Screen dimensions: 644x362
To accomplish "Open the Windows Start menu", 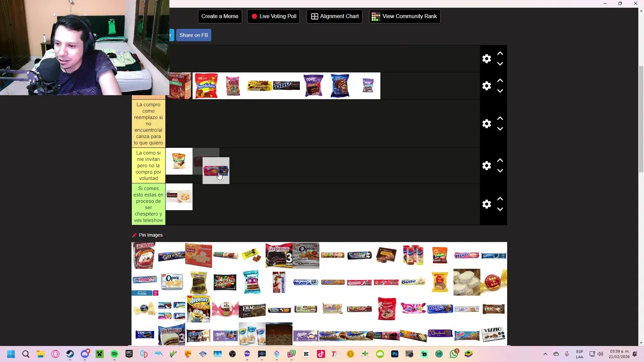I will pos(11,354).
